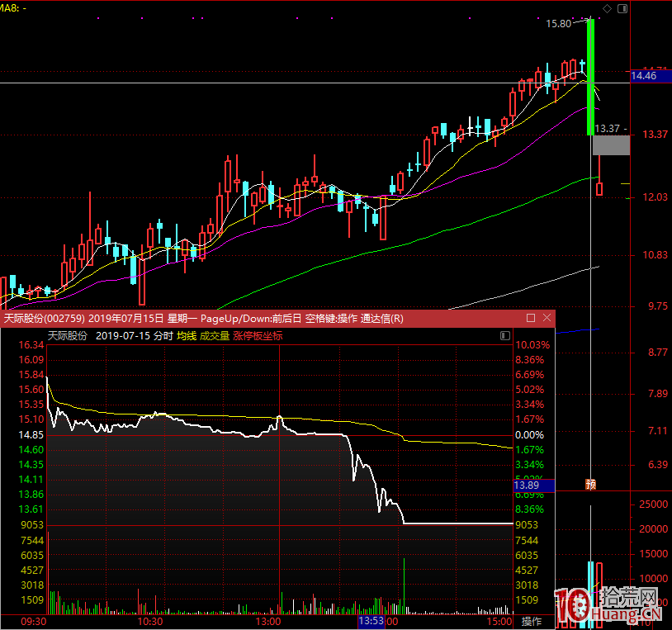Click the 操作 button at bottom right
Viewport: 672px width, 630px height.
[x=532, y=622]
